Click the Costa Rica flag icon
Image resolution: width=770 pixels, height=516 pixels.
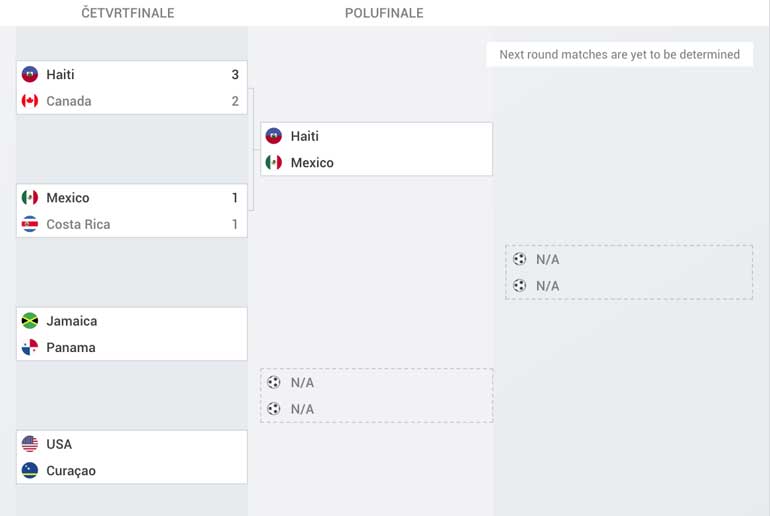[x=30, y=224]
